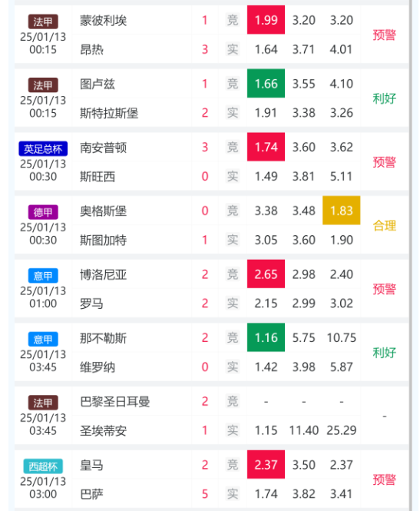420x511 pixels.
Task: Open team 斯特拉斯堡
Action: [109, 113]
